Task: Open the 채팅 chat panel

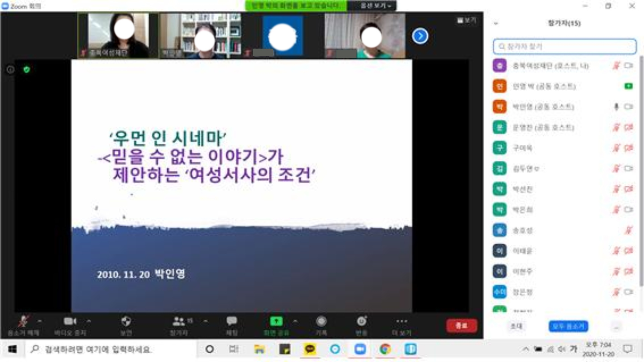Action: tap(232, 322)
